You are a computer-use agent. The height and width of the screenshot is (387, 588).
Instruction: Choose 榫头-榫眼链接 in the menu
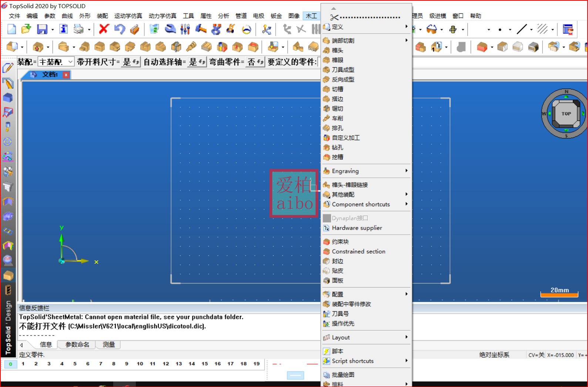(x=366, y=185)
